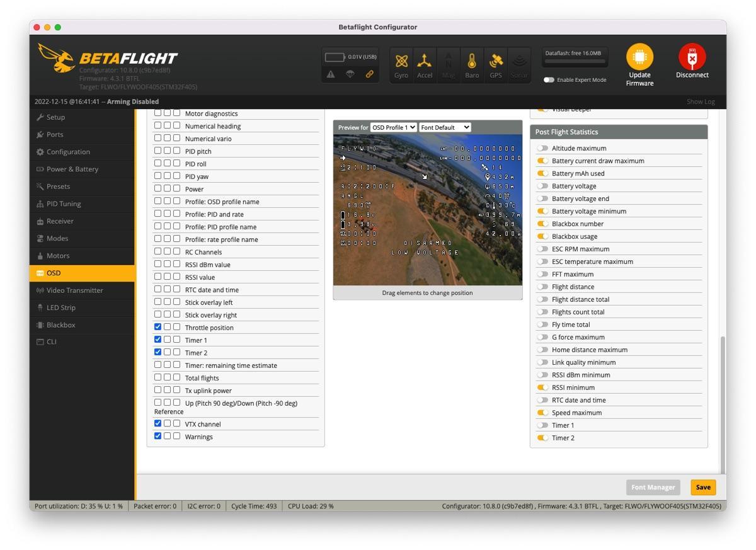
Task: Switch to the CLI tab
Action: [x=82, y=342]
